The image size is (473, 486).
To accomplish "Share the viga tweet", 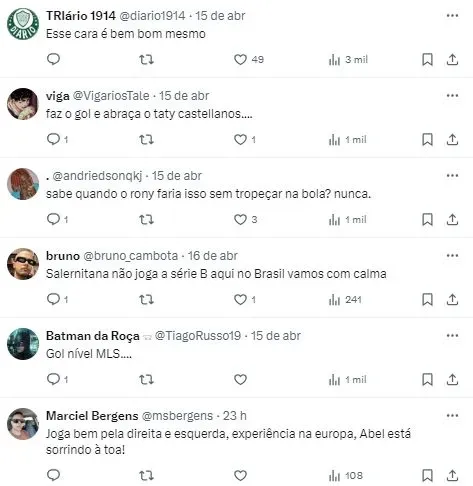I will click(452, 139).
